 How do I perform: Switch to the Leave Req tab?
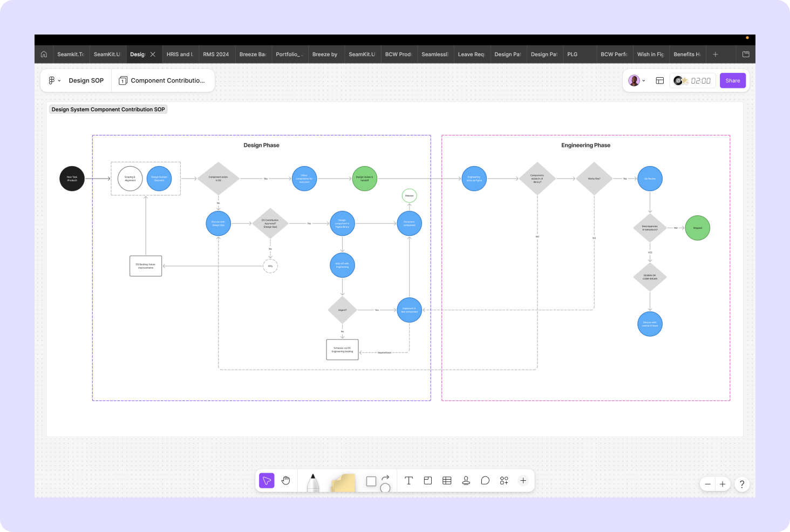471,54
